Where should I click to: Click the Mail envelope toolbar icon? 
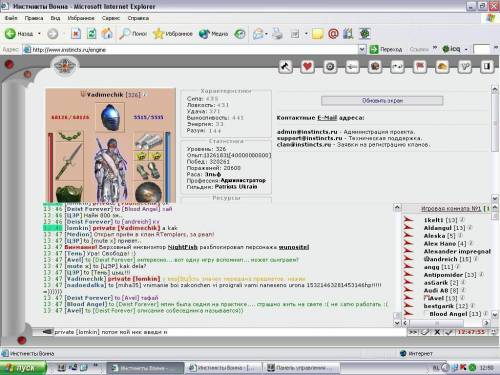tap(258, 33)
